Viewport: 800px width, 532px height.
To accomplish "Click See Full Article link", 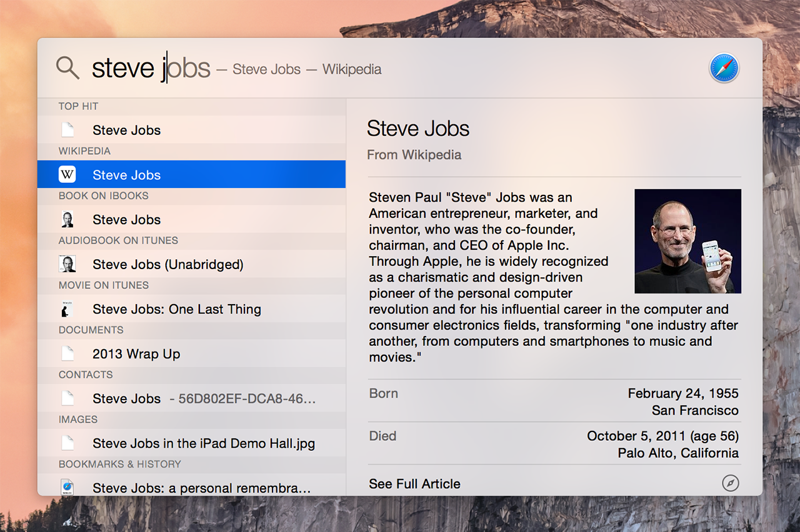I will pos(414,484).
